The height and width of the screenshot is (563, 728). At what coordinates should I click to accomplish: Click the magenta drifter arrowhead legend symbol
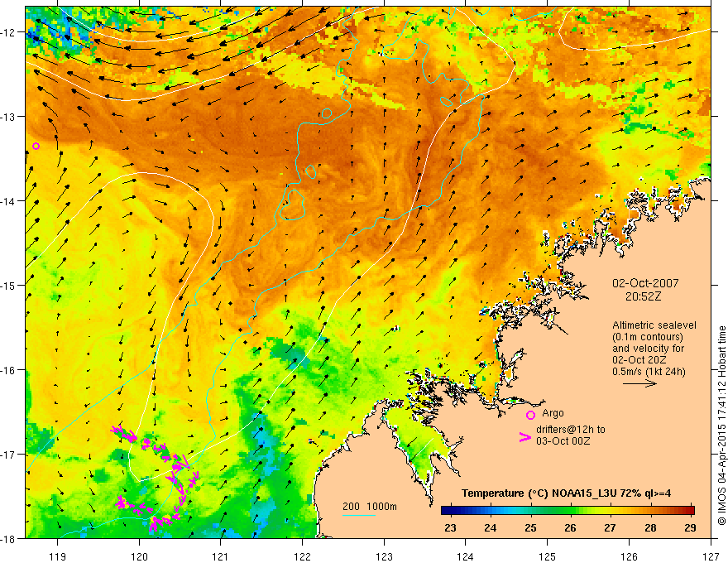(x=524, y=437)
